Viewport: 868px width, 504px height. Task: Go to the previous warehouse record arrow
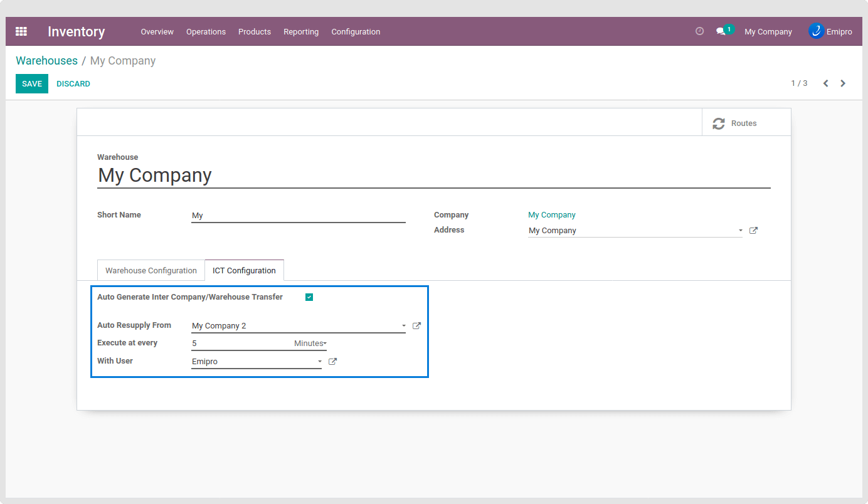(x=825, y=83)
